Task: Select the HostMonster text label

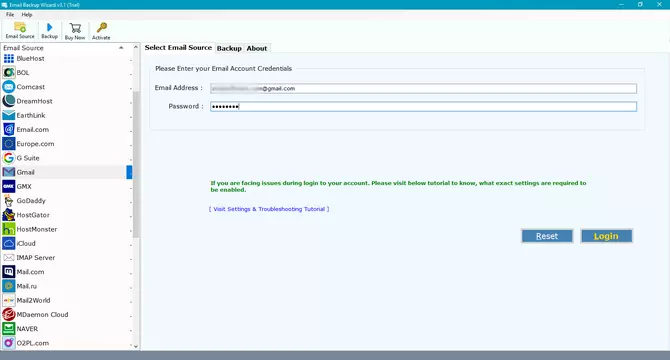Action: 37,229
